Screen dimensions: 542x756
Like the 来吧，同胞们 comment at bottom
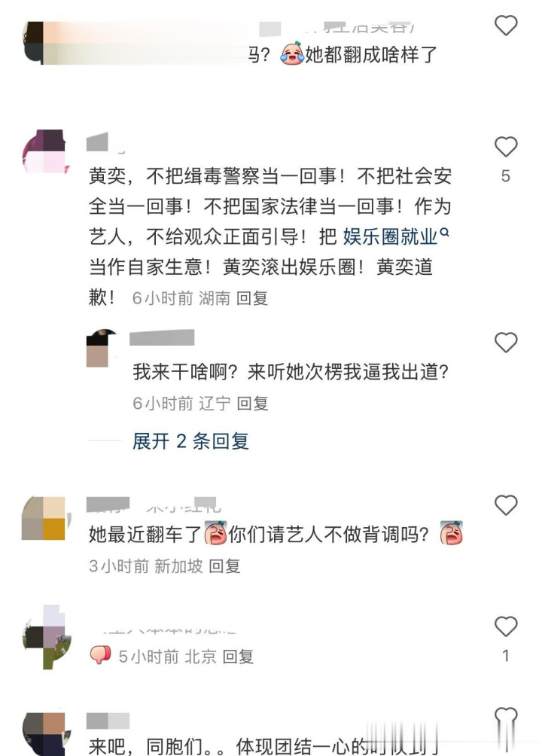click(x=506, y=718)
